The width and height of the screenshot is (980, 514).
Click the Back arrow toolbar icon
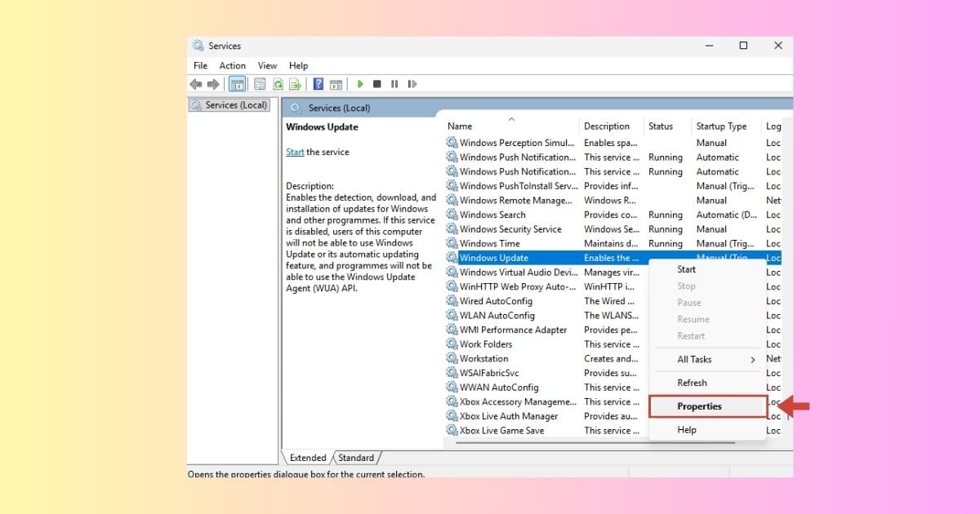pyautogui.click(x=195, y=84)
